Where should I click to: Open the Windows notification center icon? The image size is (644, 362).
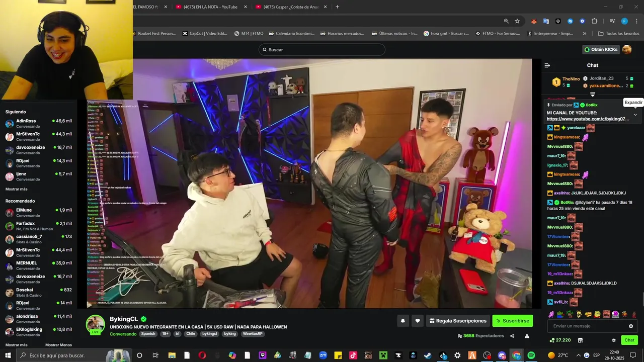[633, 355]
